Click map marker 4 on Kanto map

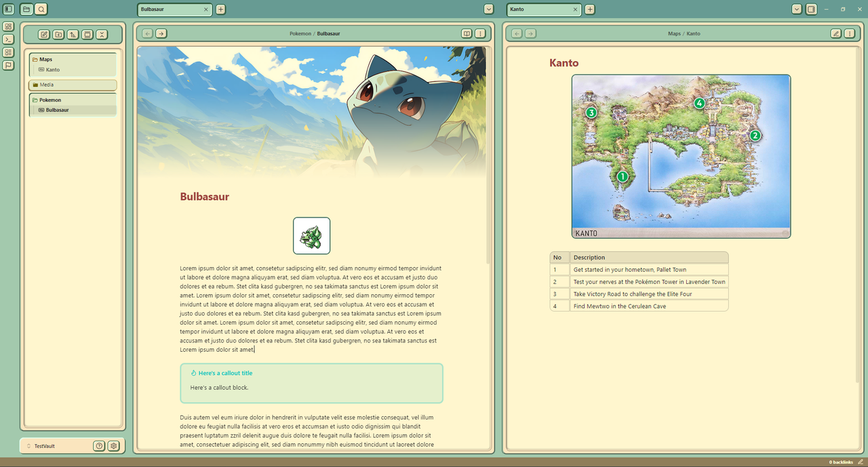pos(699,103)
